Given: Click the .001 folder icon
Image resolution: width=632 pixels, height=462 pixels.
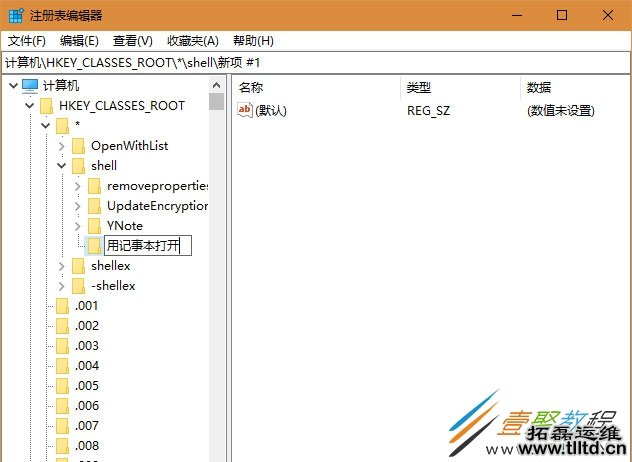Looking at the screenshot, I should click(x=62, y=306).
